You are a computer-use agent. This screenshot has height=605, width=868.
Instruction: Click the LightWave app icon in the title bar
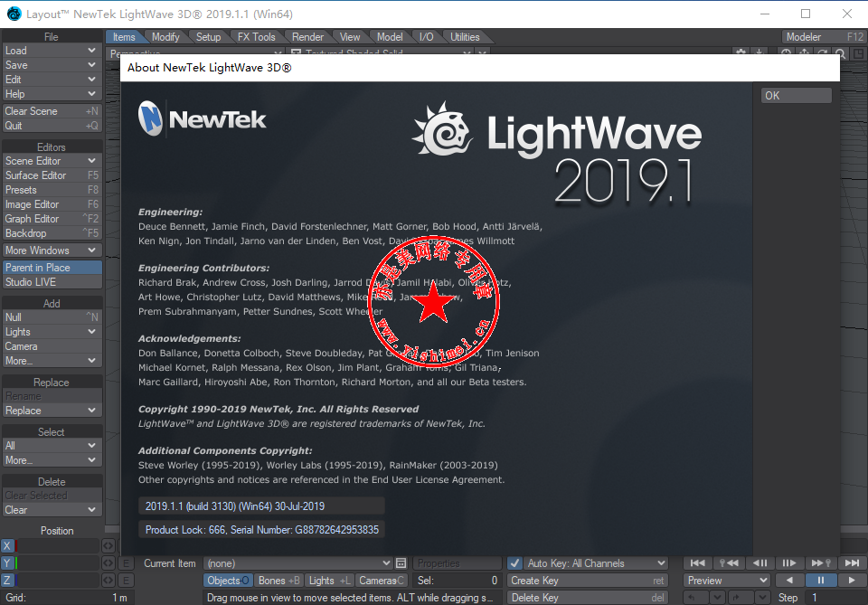tap(14, 14)
